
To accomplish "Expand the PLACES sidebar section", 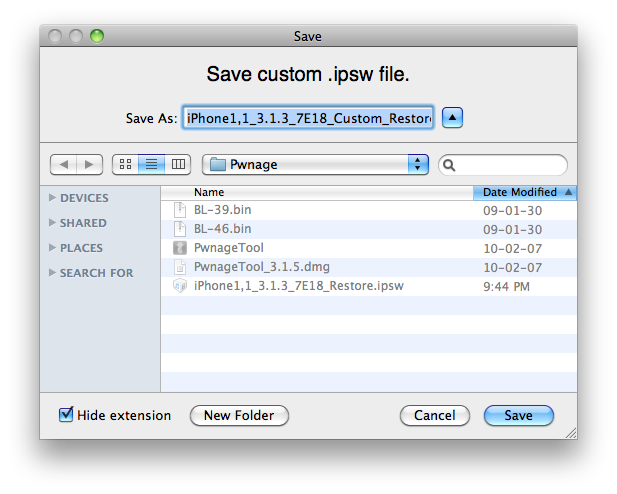I will click(x=52, y=248).
